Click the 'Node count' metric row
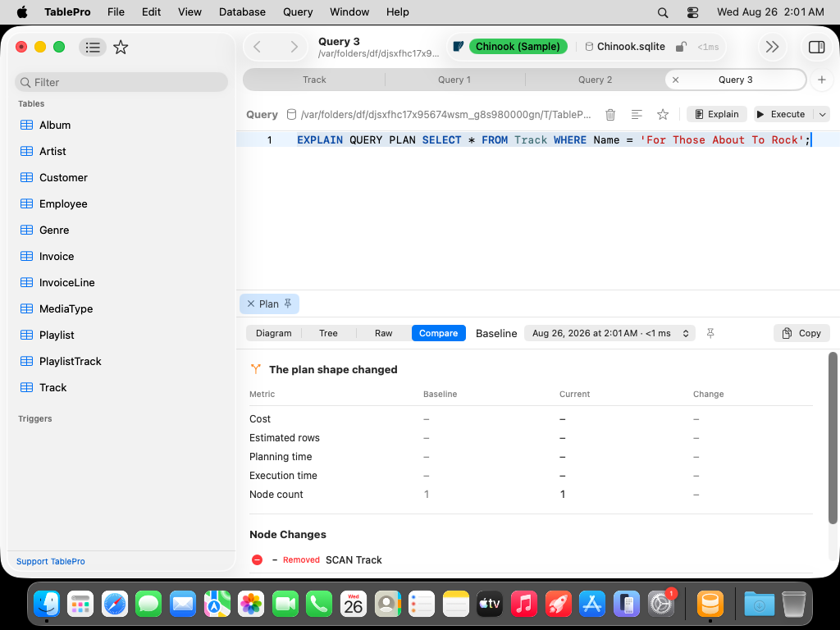Viewport: 840px width, 630px height. pos(531,495)
